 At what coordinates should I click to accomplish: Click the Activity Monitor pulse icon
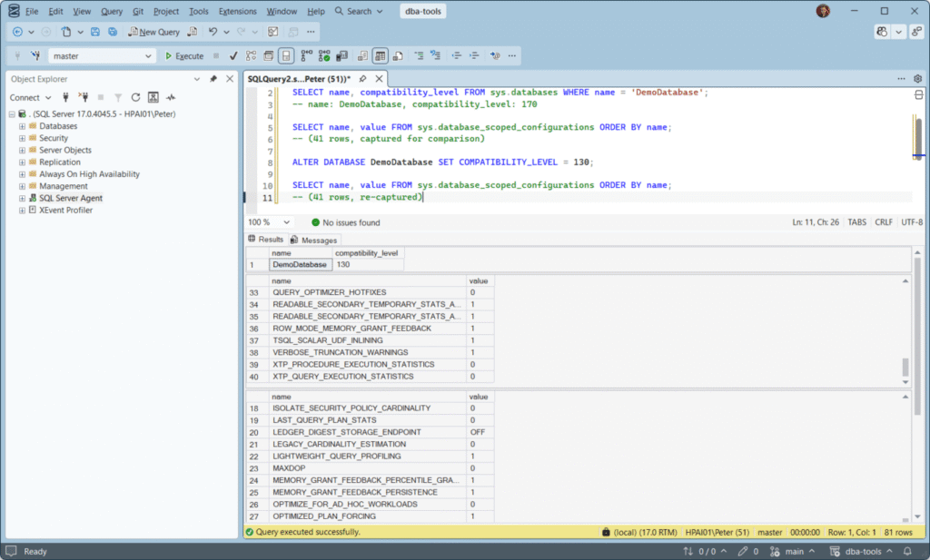pyautogui.click(x=171, y=97)
